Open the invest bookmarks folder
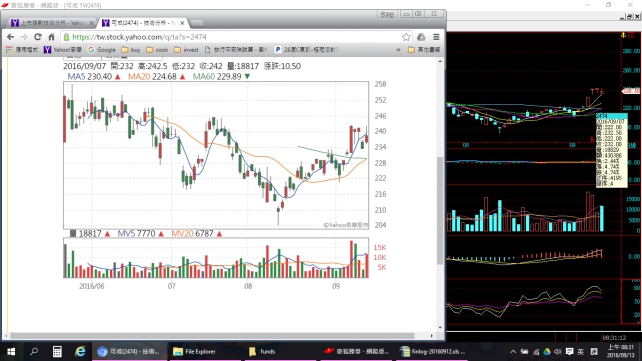Viewport: 642px width, 361px height. [x=186, y=50]
